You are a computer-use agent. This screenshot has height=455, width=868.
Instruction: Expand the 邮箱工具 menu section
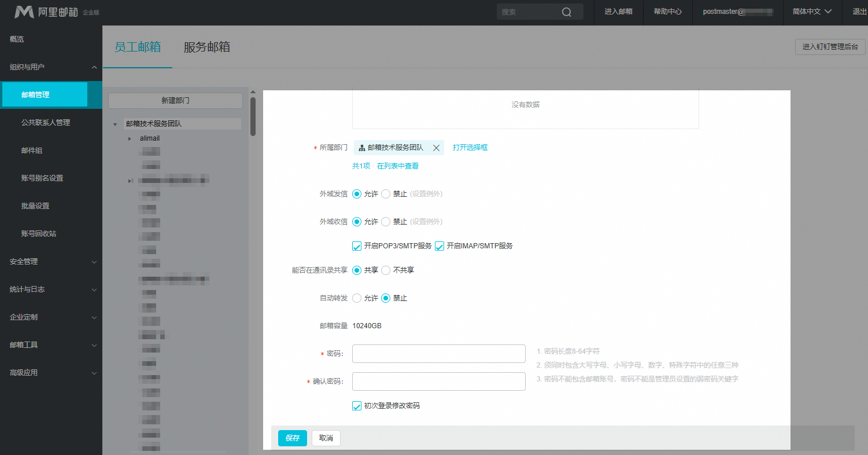(94, 345)
